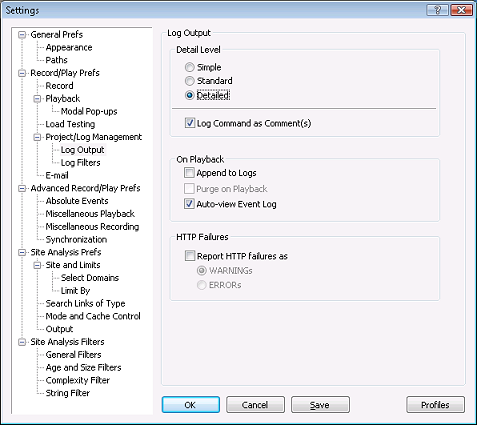Collapse the Site Analysis Filters node
This screenshot has width=477, height=425.
[x=22, y=342]
